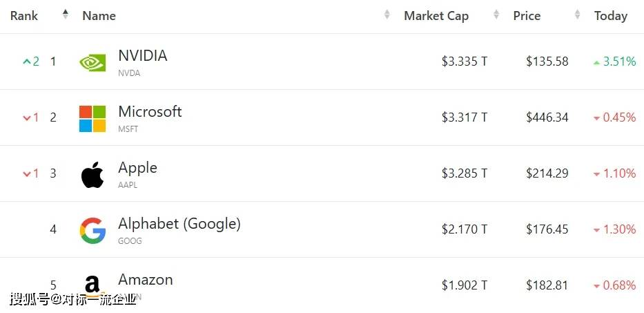Click the Google G logo
Viewport: 644px width, 313px height.
[x=92, y=231]
